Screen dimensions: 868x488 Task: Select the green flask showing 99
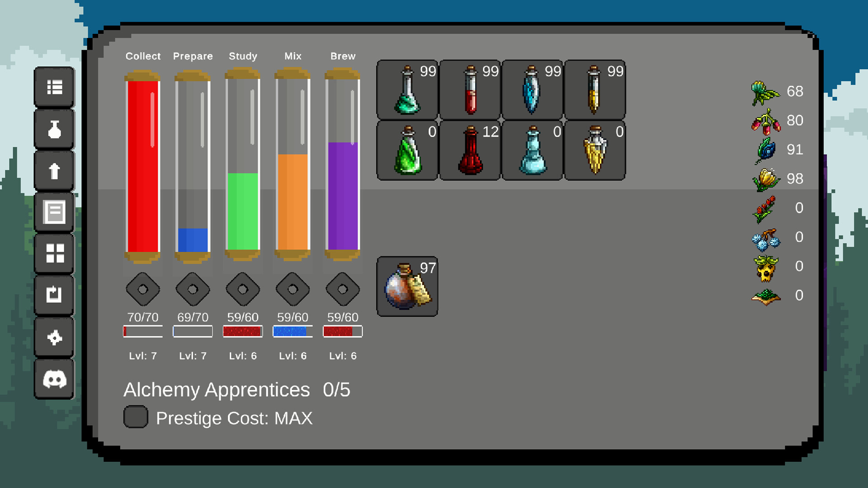point(406,89)
